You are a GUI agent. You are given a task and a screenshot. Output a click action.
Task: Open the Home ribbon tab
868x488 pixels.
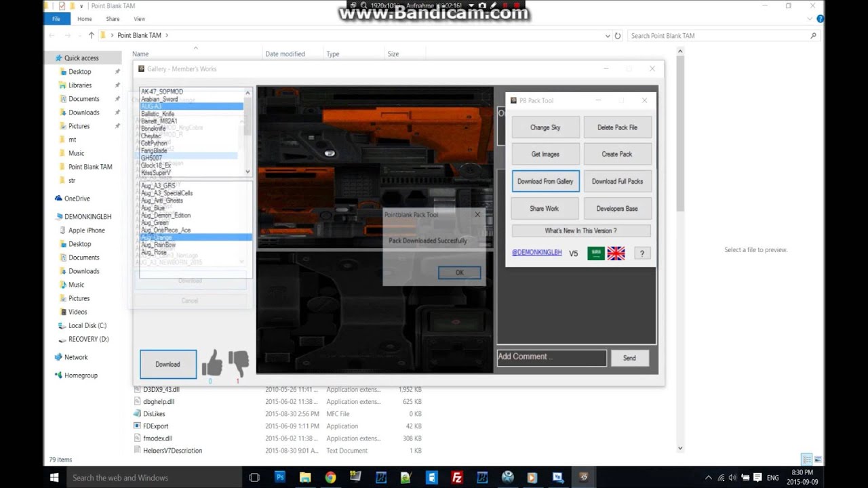[x=84, y=19]
